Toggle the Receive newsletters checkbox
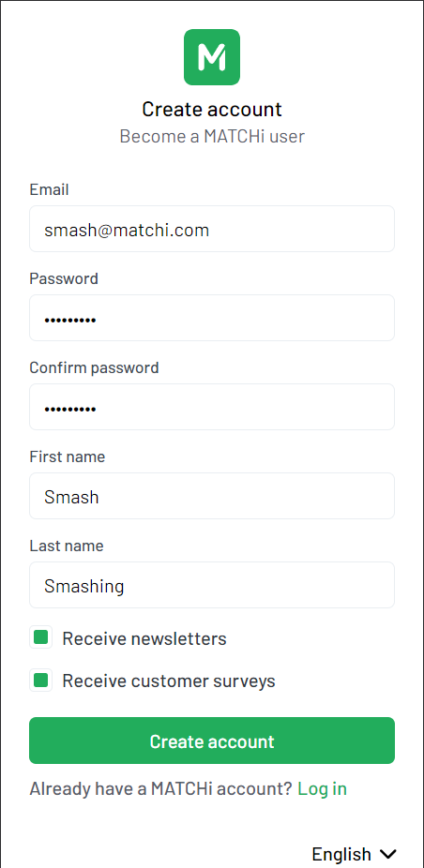424x868 pixels. pyautogui.click(x=40, y=637)
